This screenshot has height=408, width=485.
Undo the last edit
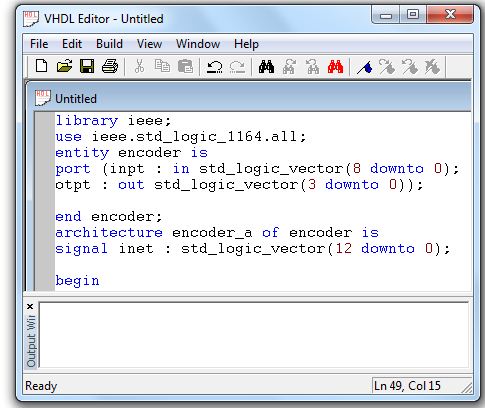pyautogui.click(x=214, y=67)
